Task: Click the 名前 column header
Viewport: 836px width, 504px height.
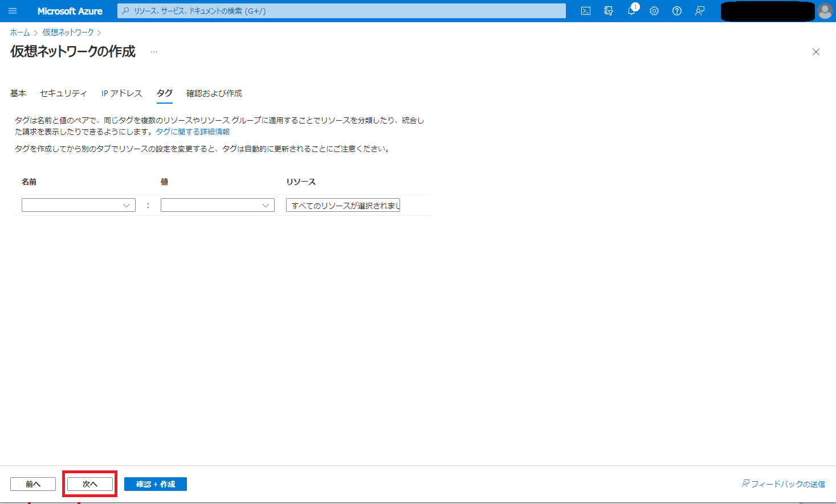Action: click(29, 182)
